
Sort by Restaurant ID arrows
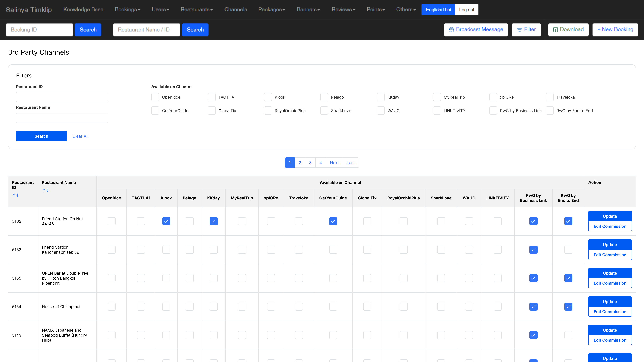tap(16, 195)
